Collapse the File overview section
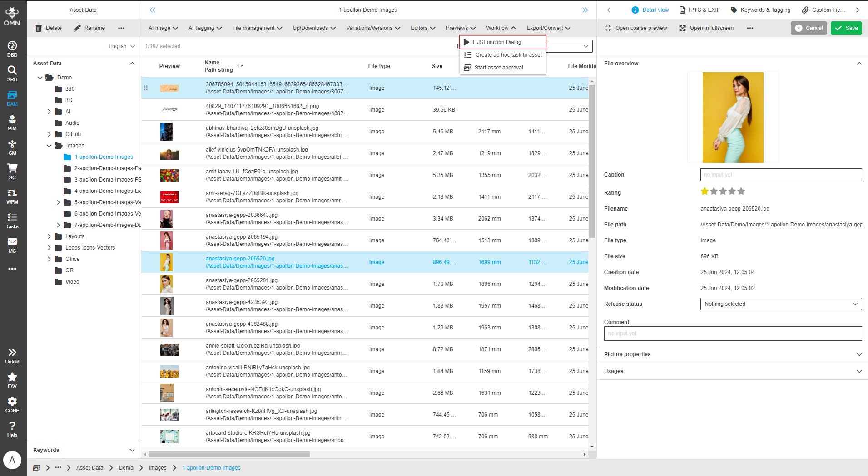Image resolution: width=868 pixels, height=476 pixels. click(x=859, y=64)
